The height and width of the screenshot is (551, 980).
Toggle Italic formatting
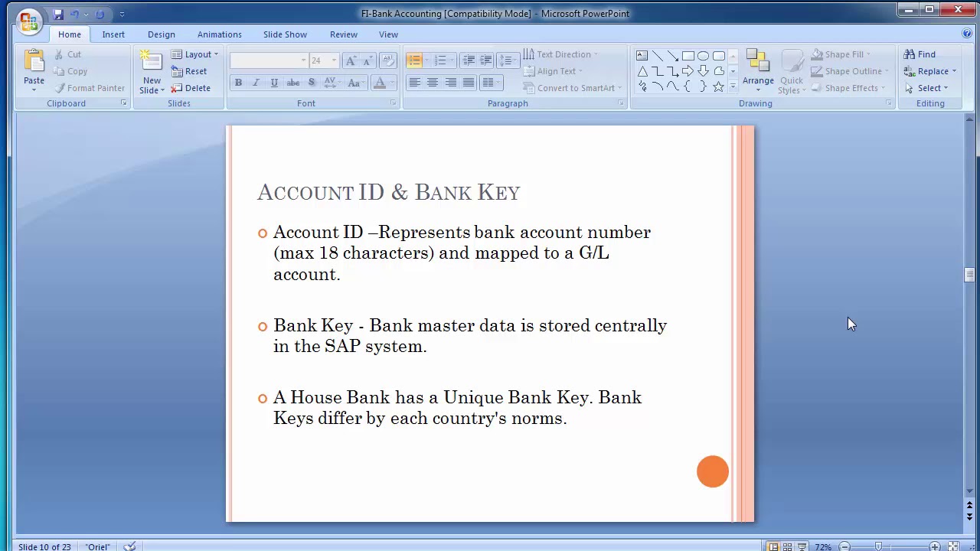pos(256,82)
